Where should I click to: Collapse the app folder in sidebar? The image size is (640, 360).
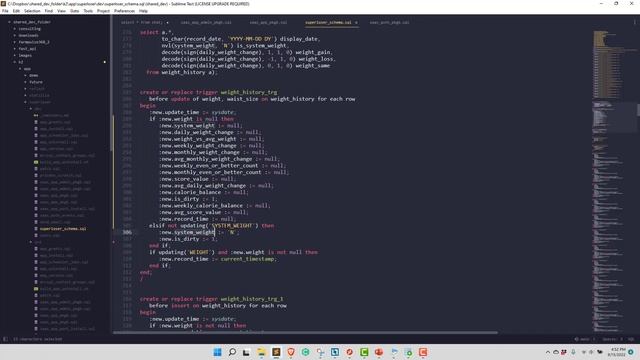pos(20,69)
